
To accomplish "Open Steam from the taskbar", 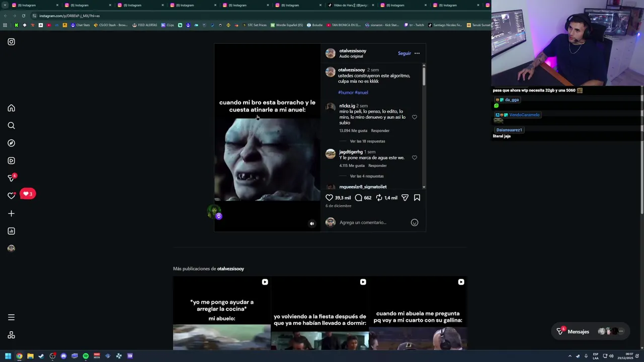I will point(41,356).
